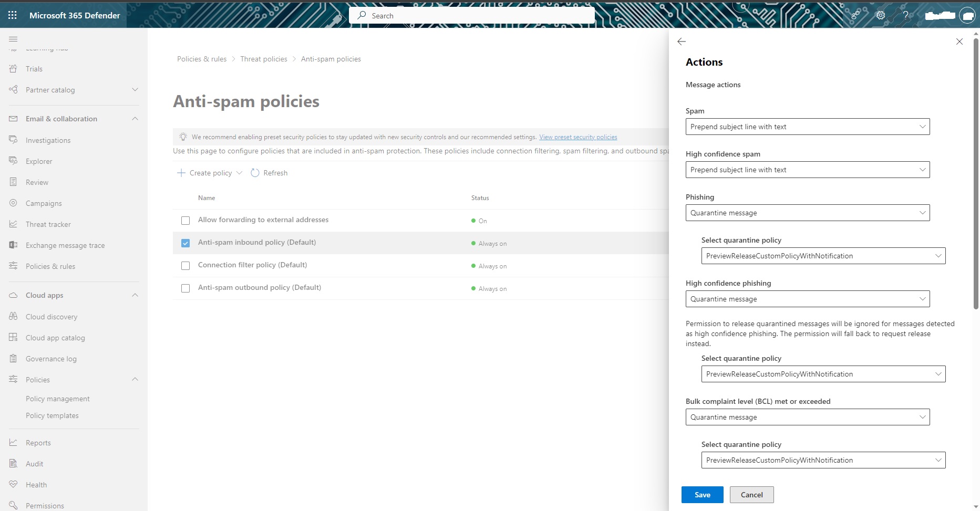Open the Bulk complaint level action dropdown
Screen dimensions: 980x511
[x=808, y=417]
